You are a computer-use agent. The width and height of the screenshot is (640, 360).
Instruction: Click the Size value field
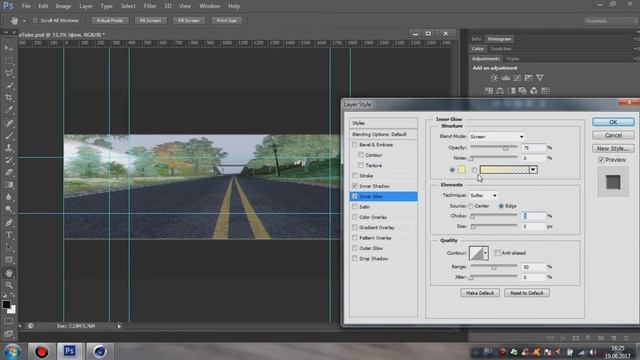coord(533,226)
